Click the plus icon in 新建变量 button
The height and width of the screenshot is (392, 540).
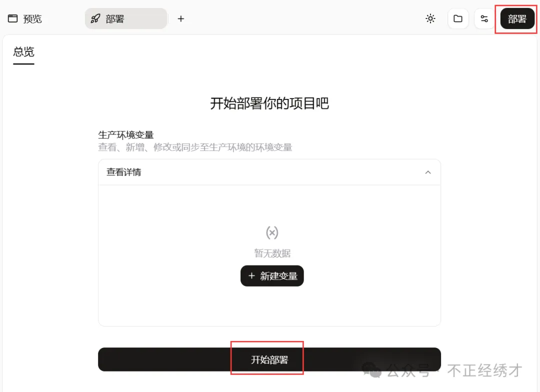[x=251, y=275]
